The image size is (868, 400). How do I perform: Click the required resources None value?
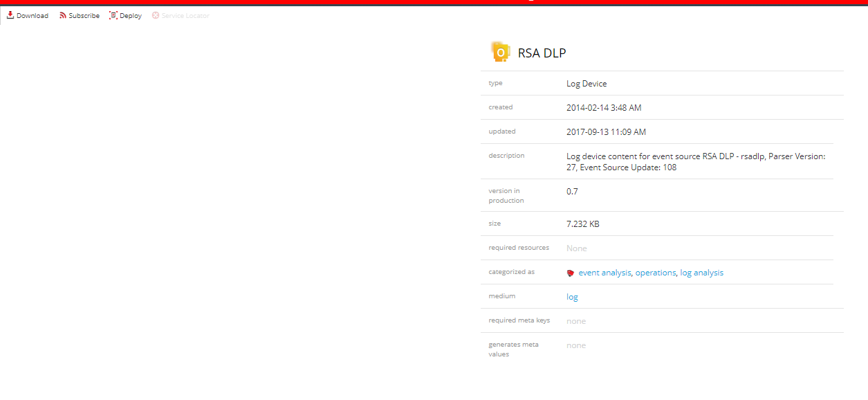pyautogui.click(x=577, y=248)
